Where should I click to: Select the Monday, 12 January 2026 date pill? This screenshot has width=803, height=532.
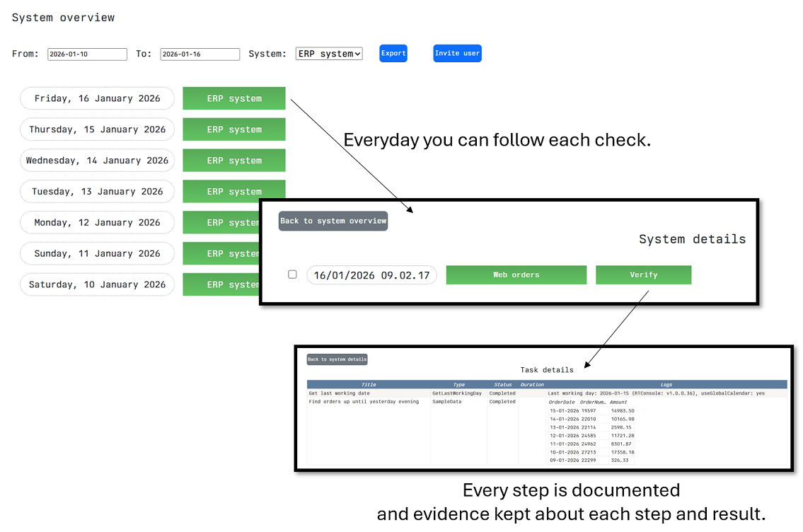[97, 223]
